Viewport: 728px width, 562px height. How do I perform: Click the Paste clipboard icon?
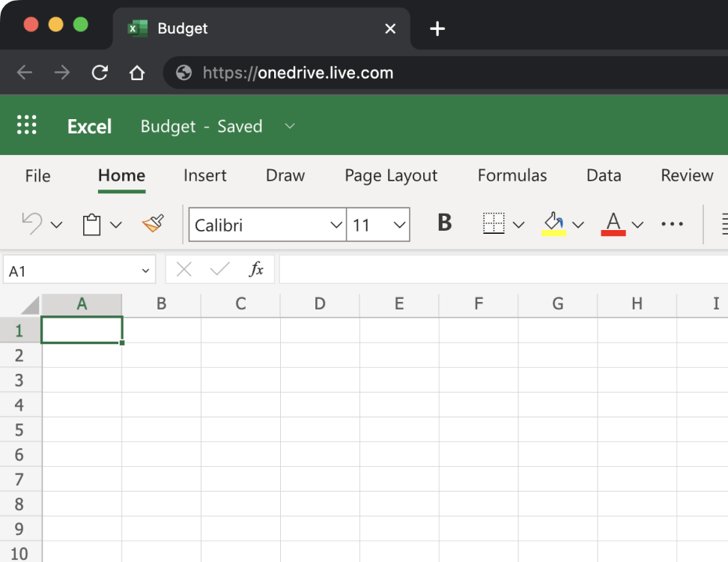91,224
